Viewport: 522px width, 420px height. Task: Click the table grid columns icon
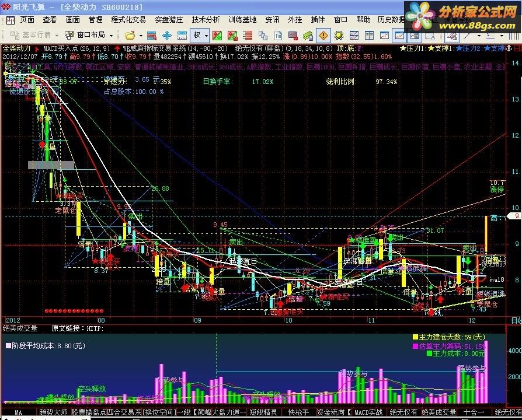(x=369, y=36)
